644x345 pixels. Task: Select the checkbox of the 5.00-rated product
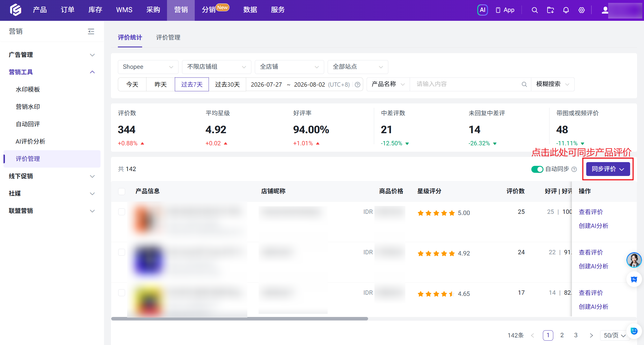coord(122,212)
